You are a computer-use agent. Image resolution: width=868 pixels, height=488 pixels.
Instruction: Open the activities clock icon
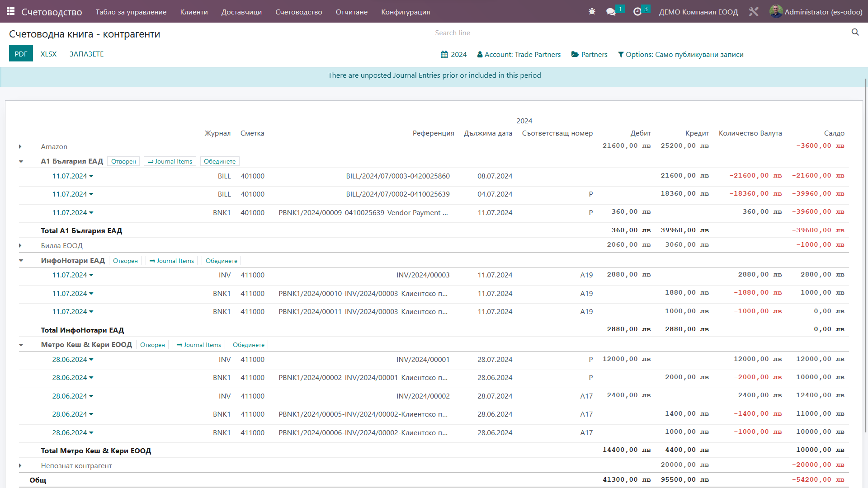tap(637, 12)
